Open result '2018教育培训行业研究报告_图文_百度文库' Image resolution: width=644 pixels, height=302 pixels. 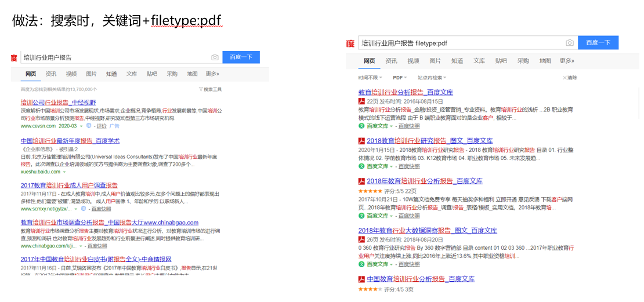429,141
